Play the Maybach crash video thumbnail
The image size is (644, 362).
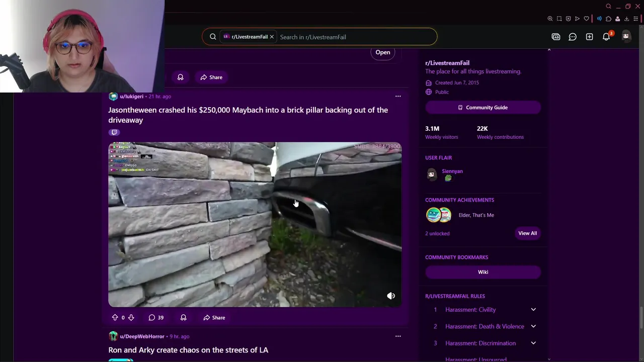tap(255, 224)
